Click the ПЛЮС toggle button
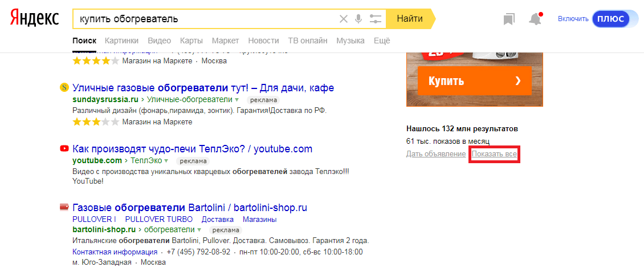This screenshot has height=271, width=644. pyautogui.click(x=610, y=19)
